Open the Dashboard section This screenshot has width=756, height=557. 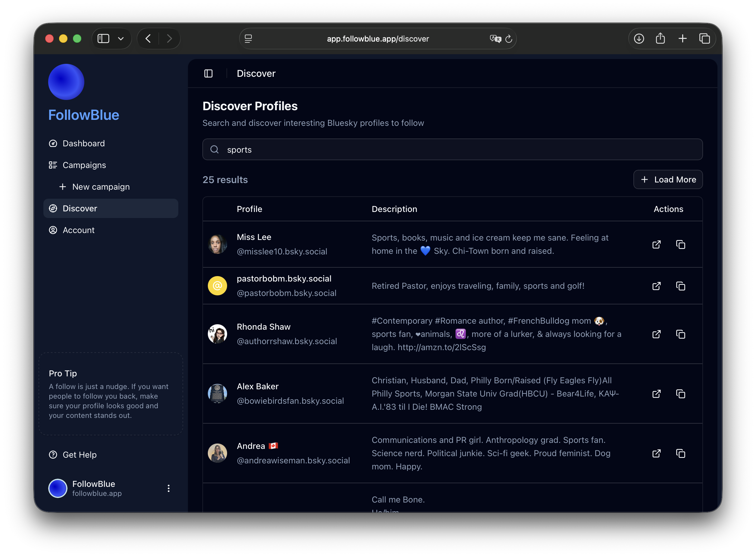84,143
